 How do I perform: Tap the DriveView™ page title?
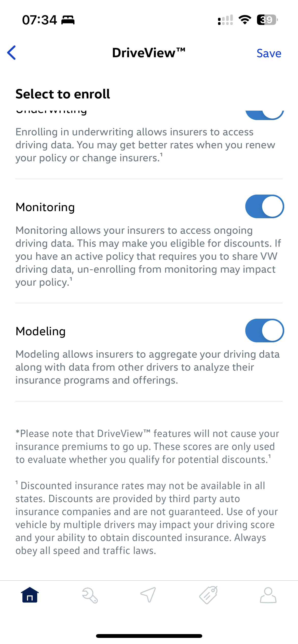point(149,53)
